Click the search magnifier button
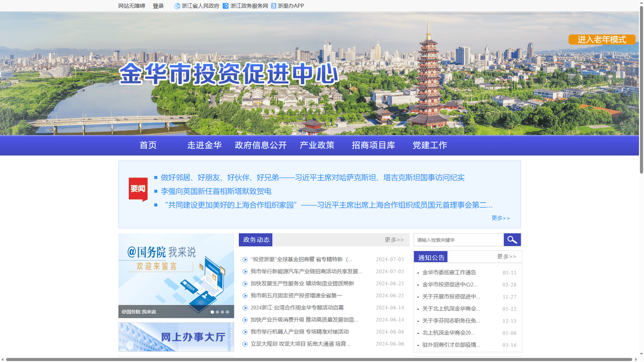This screenshot has height=362, width=644. tap(512, 240)
